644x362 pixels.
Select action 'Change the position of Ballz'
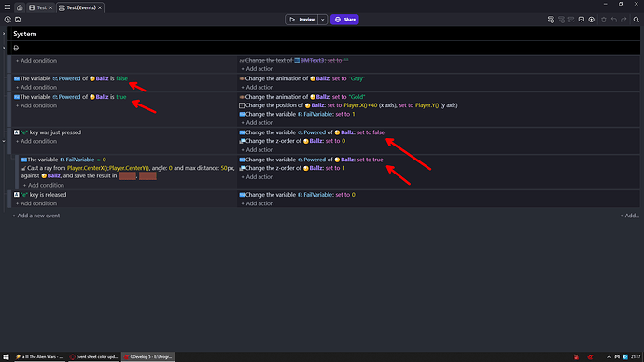(x=348, y=105)
